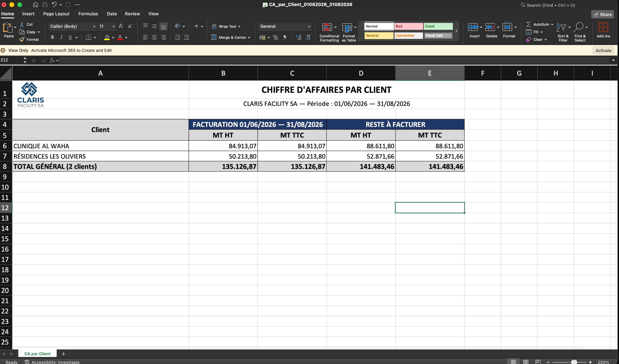Switch to Page Break Preview view
This screenshot has width=619, height=364.
coord(538,362)
